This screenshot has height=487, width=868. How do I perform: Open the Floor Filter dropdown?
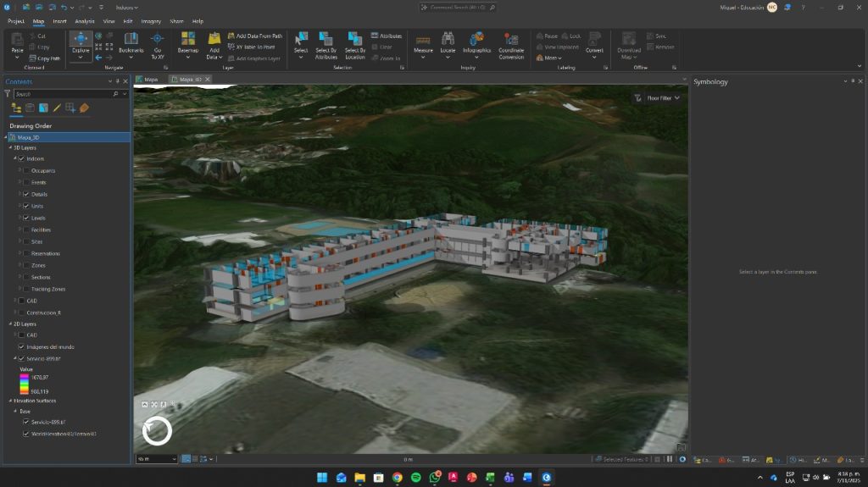pos(658,98)
